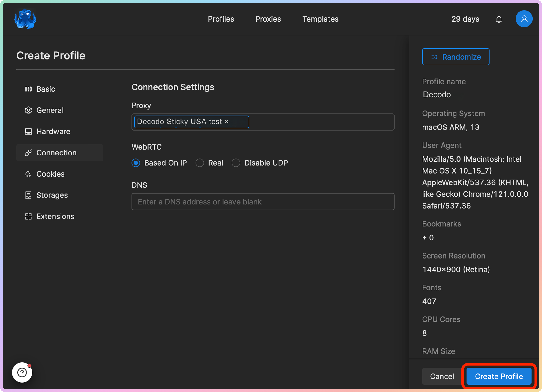Open notifications bell icon
The width and height of the screenshot is (542, 392).
tap(499, 19)
